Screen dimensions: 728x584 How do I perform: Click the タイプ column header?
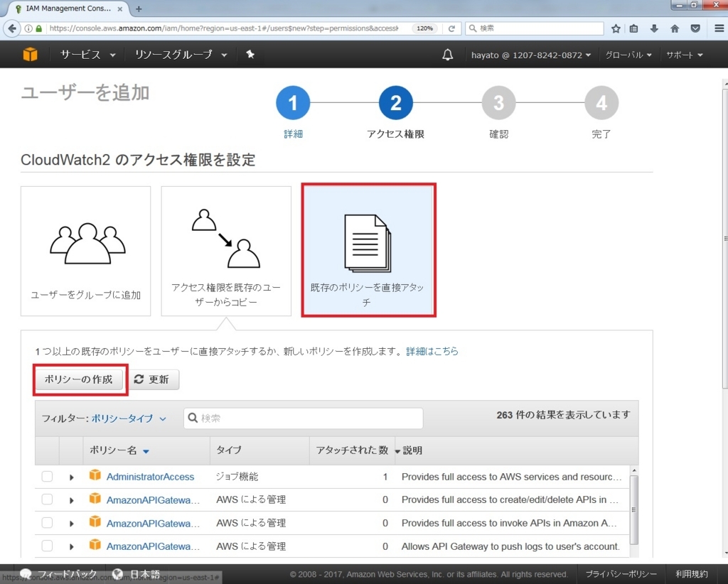coord(229,450)
